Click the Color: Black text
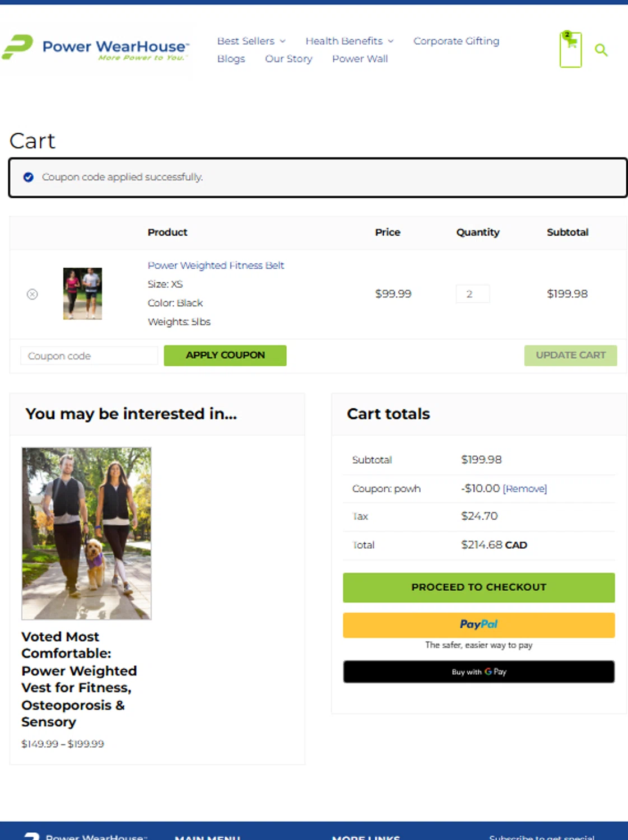 pyautogui.click(x=175, y=303)
